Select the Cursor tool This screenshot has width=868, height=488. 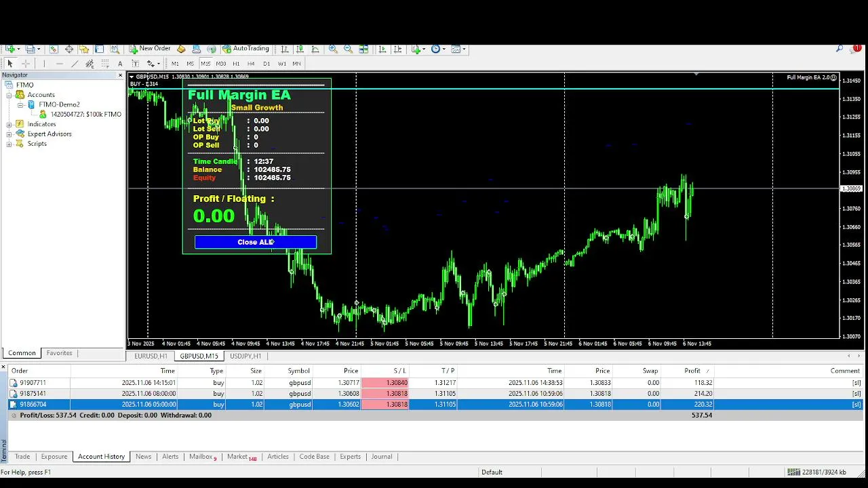click(10, 64)
